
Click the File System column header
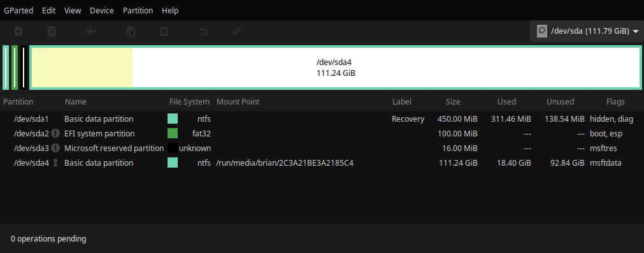click(189, 101)
